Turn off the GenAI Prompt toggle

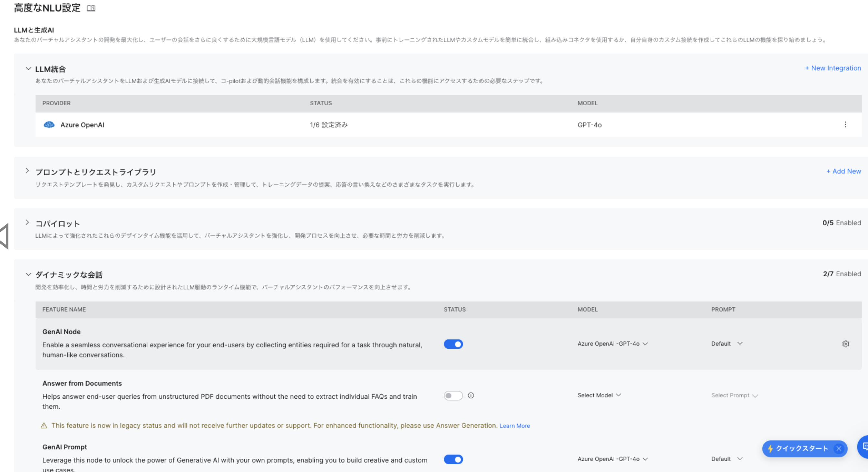453,459
